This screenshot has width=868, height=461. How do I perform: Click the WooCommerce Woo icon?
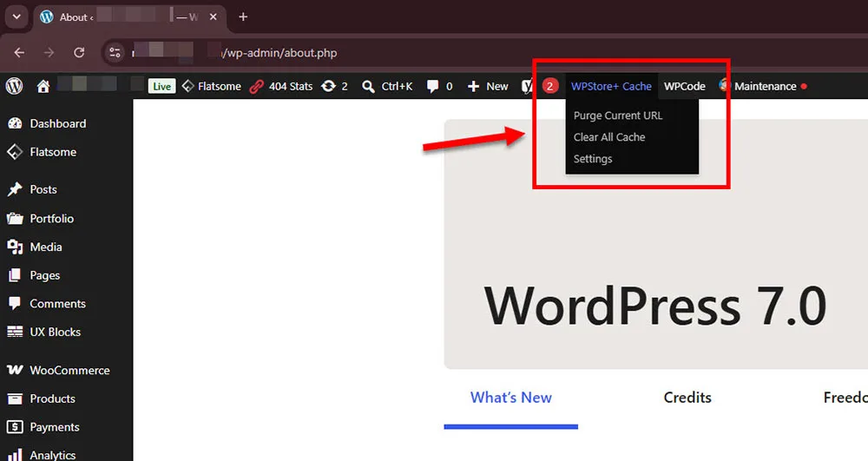click(x=15, y=370)
